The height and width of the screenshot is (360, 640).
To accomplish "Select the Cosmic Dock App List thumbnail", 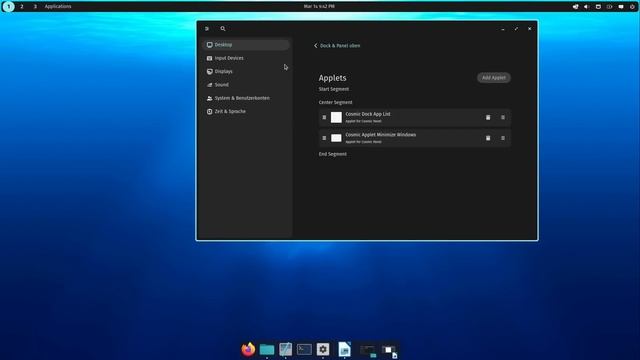I will [x=336, y=118].
